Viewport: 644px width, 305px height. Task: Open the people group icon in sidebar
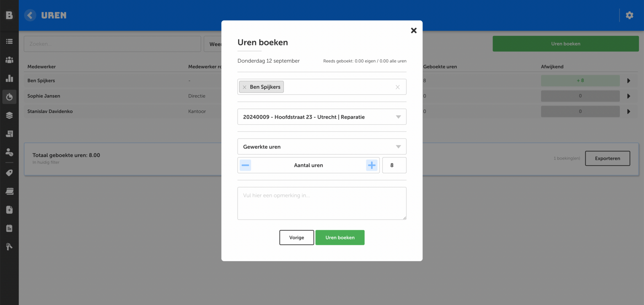[9, 60]
